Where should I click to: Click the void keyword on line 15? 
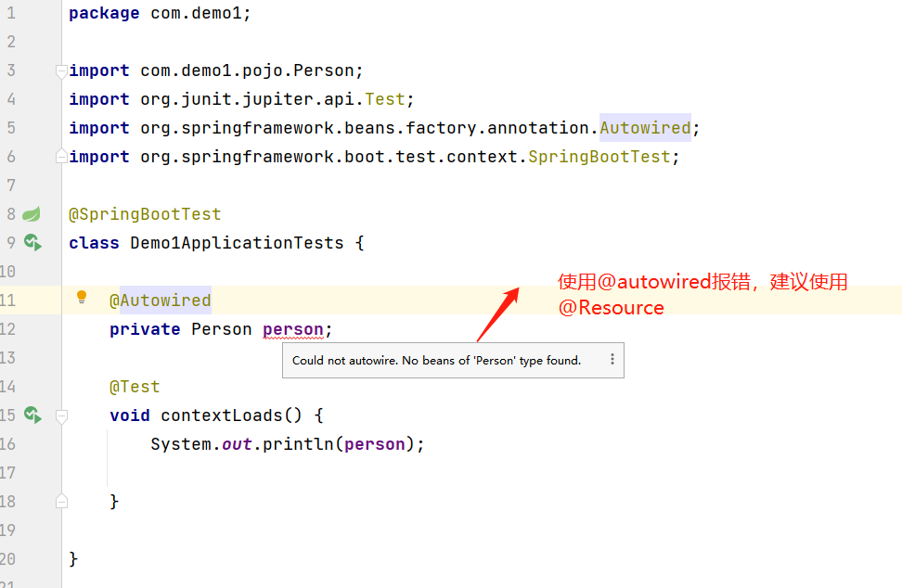129,415
